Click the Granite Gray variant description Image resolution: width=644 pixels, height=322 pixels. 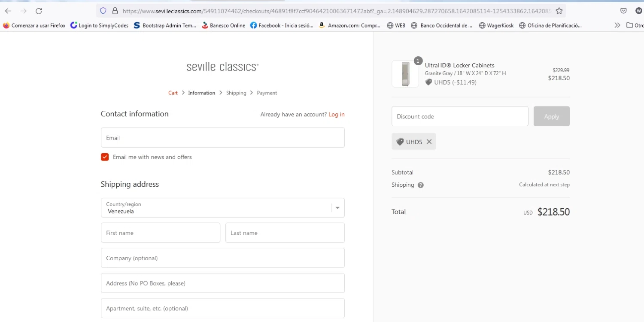click(x=465, y=73)
